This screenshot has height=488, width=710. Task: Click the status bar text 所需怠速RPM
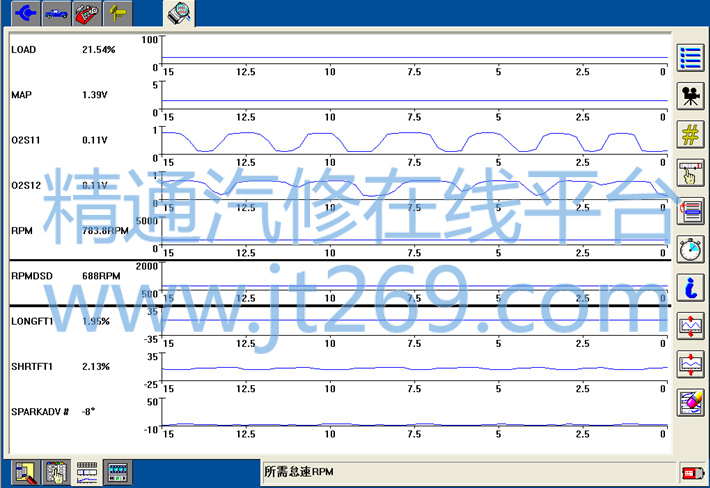(299, 472)
